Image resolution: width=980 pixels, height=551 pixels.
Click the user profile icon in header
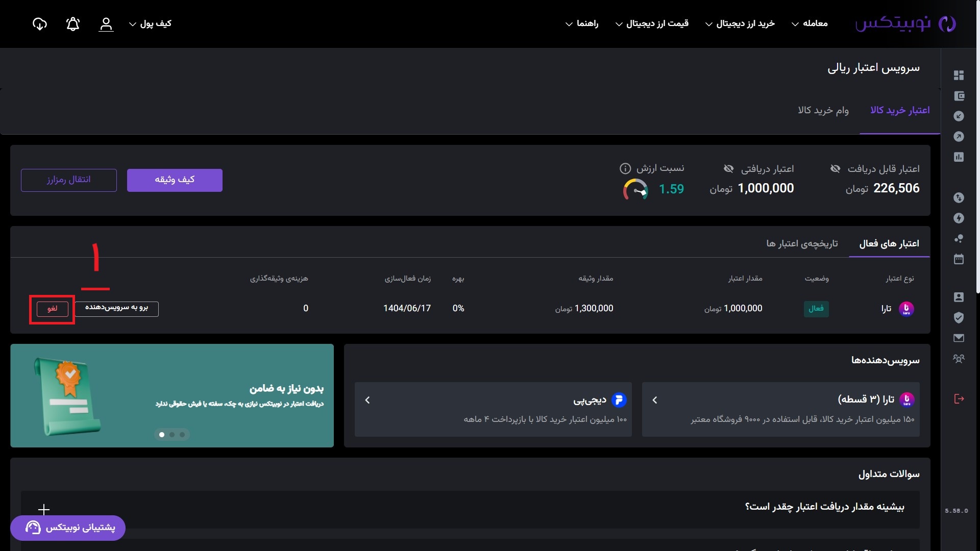pyautogui.click(x=106, y=24)
